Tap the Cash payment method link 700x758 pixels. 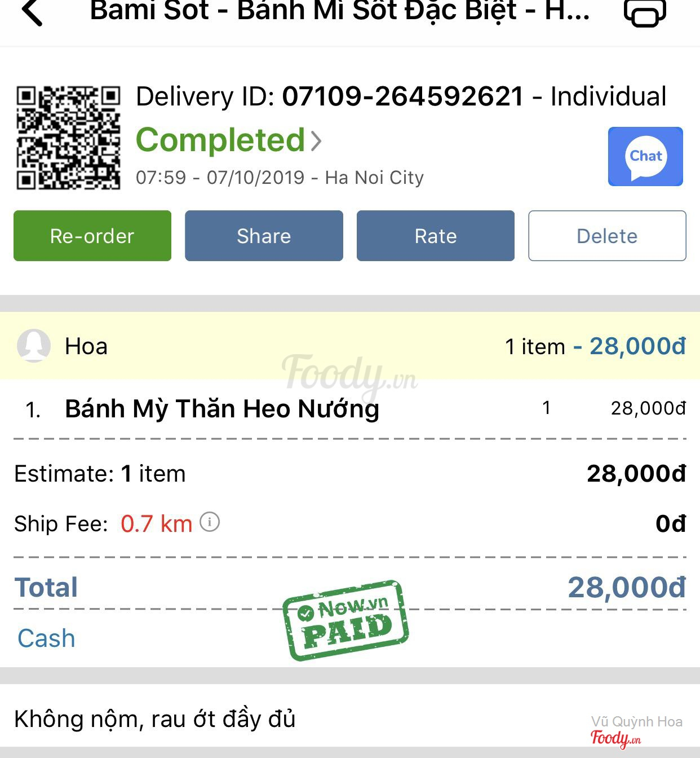pyautogui.click(x=46, y=638)
